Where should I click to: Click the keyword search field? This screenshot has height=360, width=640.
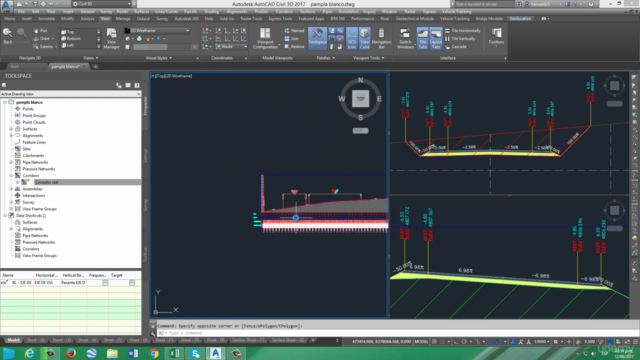click(484, 4)
